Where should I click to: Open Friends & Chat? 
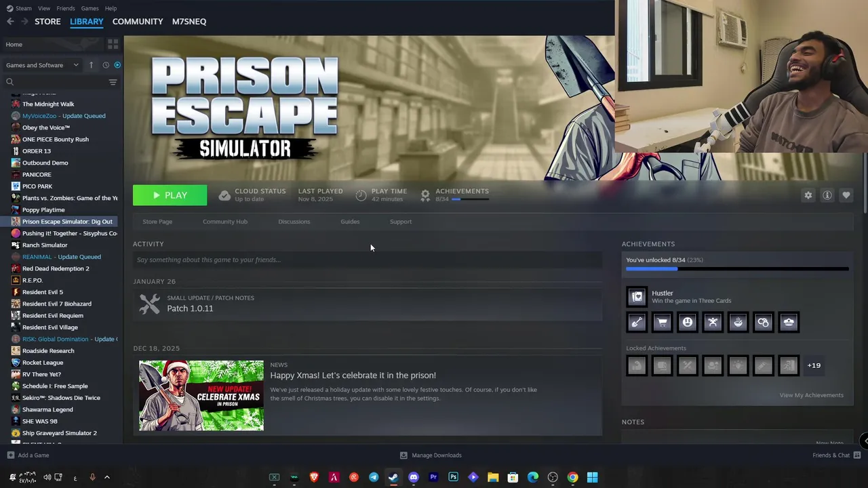click(x=836, y=455)
